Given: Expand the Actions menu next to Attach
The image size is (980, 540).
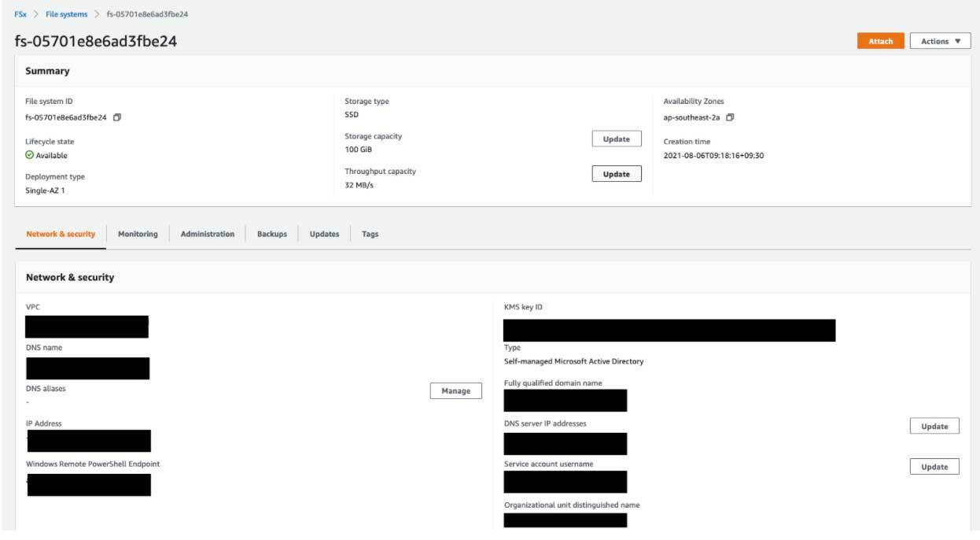Looking at the screenshot, I should click(938, 40).
